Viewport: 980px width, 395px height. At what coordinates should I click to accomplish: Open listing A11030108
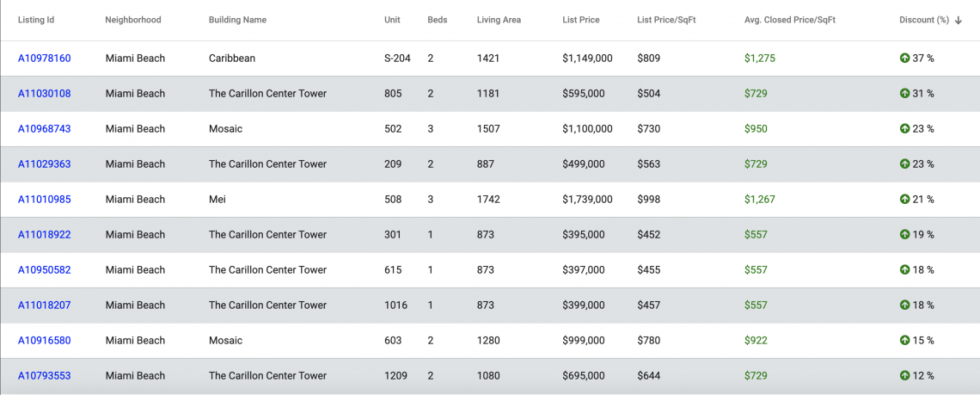pyautogui.click(x=45, y=93)
